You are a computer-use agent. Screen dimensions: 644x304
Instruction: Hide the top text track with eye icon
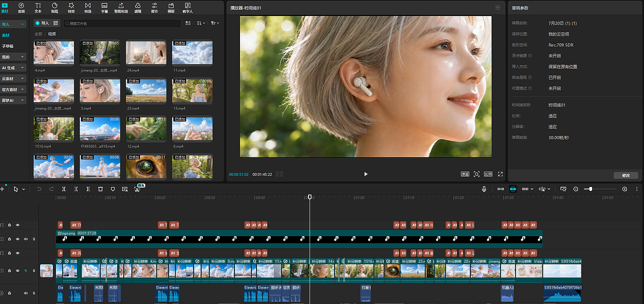18,225
